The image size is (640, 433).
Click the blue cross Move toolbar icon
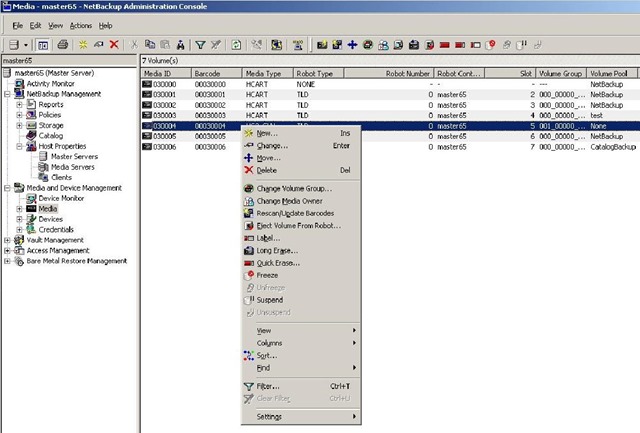pyautogui.click(x=352, y=44)
